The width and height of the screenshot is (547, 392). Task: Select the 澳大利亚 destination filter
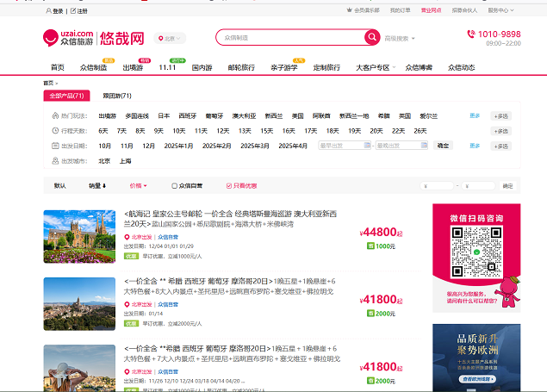(x=244, y=115)
